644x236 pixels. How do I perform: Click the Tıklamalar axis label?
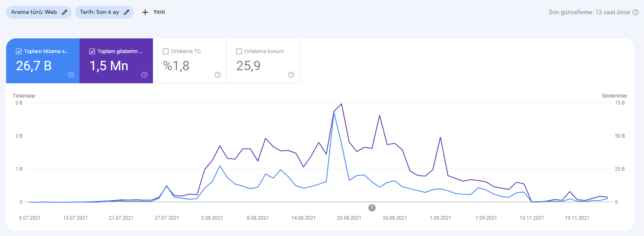[24, 96]
